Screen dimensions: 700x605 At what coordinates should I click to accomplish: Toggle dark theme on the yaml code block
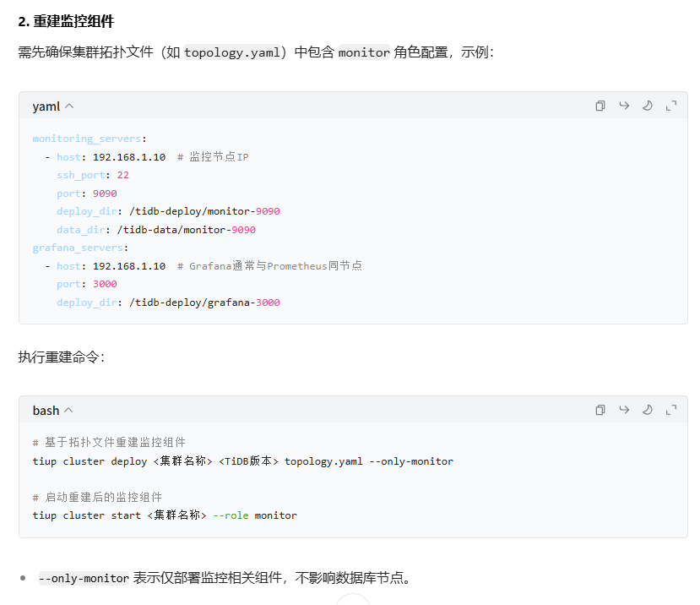pyautogui.click(x=647, y=105)
